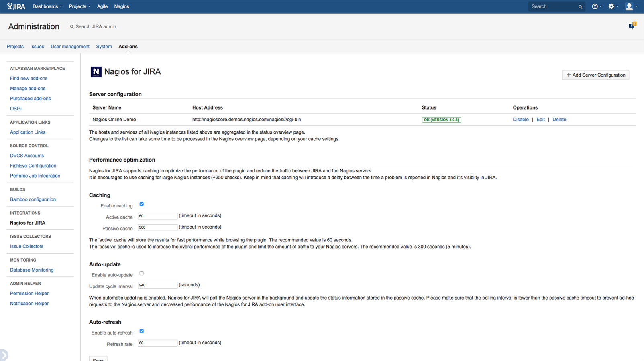The width and height of the screenshot is (644, 361).
Task: Click the Server Name column header
Action: tap(107, 108)
